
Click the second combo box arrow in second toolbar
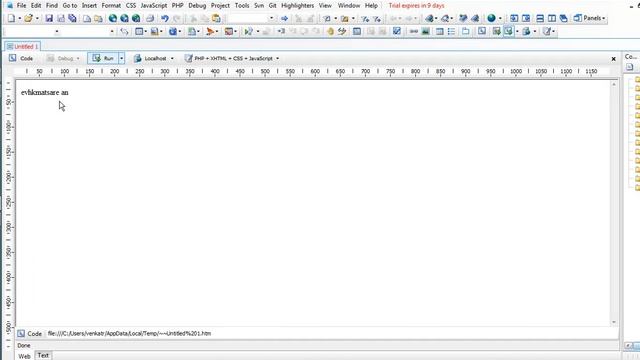112,31
